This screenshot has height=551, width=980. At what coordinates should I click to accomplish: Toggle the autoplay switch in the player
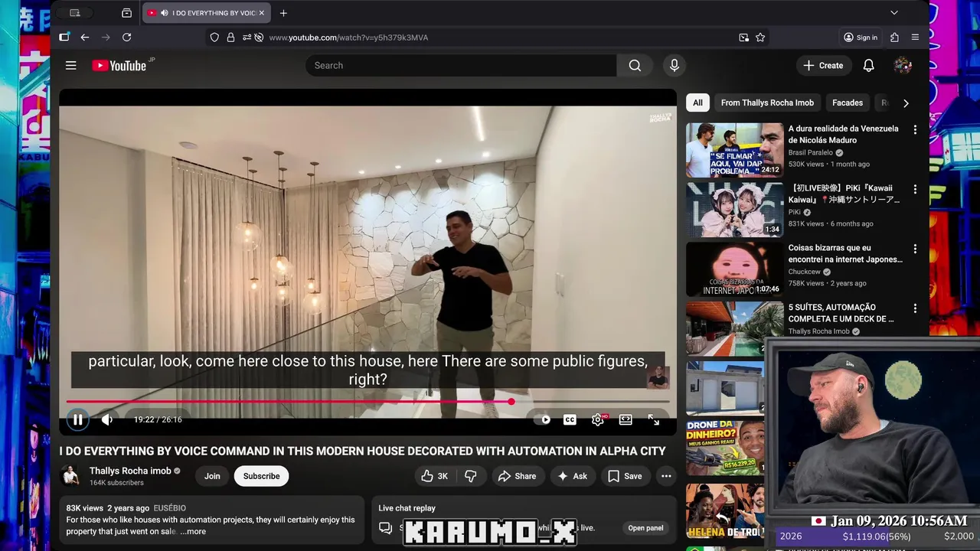(544, 419)
